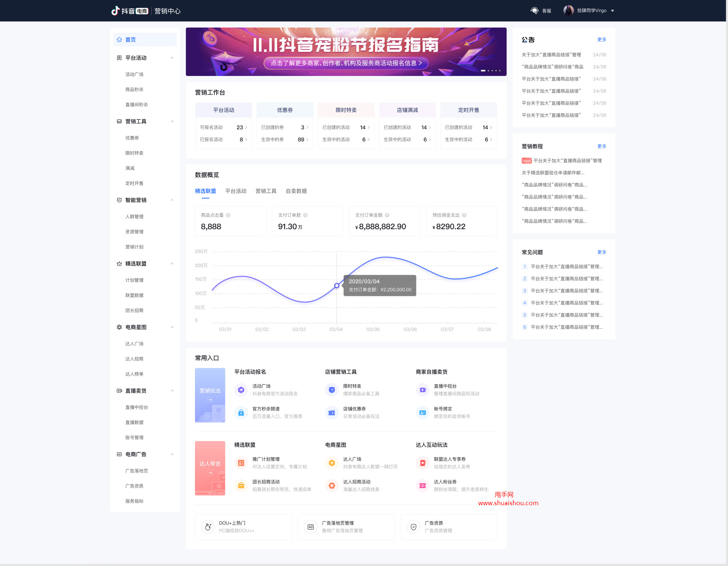The width and height of the screenshot is (728, 566).
Task: Click 更多 next to 公告
Action: pyautogui.click(x=602, y=39)
